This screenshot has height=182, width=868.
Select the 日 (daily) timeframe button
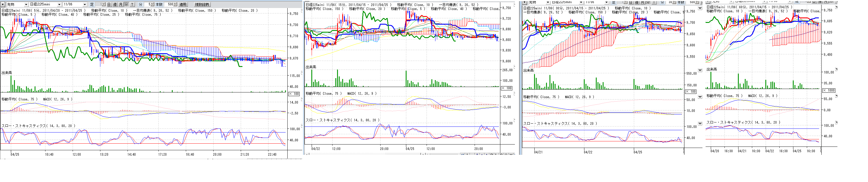click(x=109, y=4)
